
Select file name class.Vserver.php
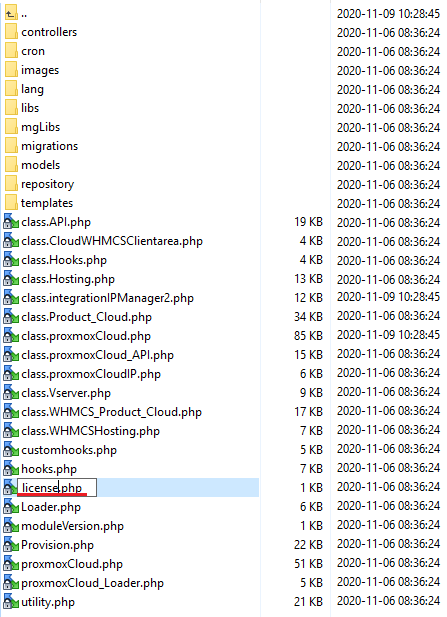click(x=66, y=393)
